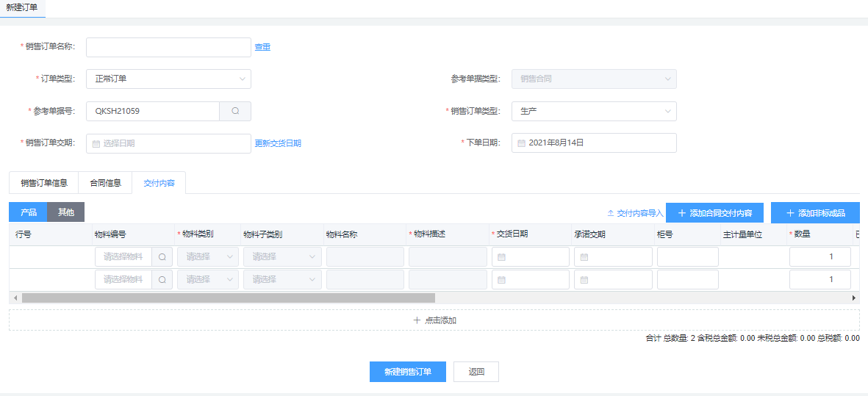The height and width of the screenshot is (396, 868).
Task: Click second row 物料编号 search icon
Action: coord(162,280)
